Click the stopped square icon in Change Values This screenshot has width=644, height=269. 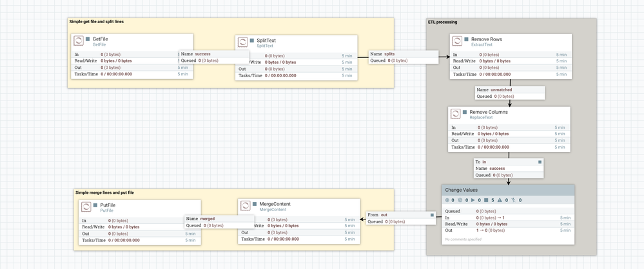coord(486,200)
